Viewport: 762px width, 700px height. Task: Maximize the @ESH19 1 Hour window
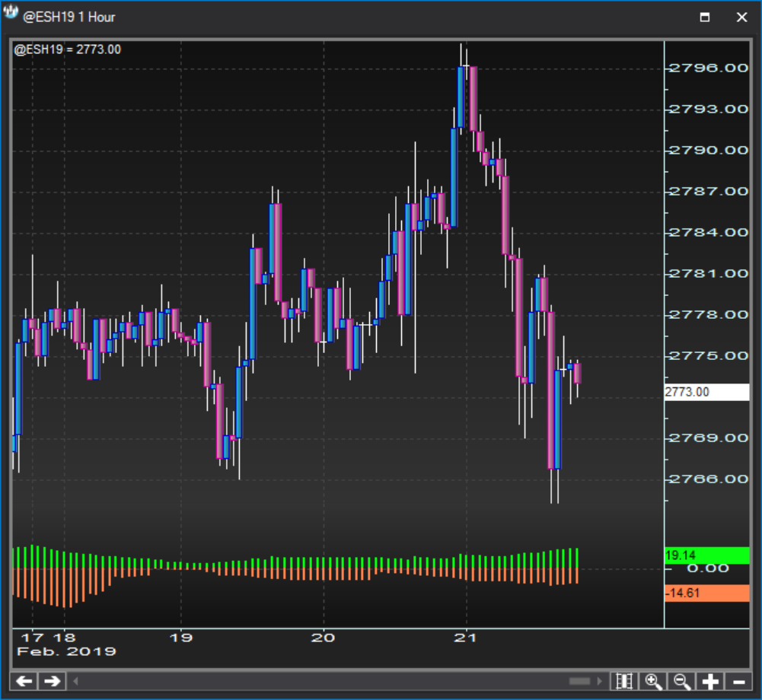click(705, 17)
